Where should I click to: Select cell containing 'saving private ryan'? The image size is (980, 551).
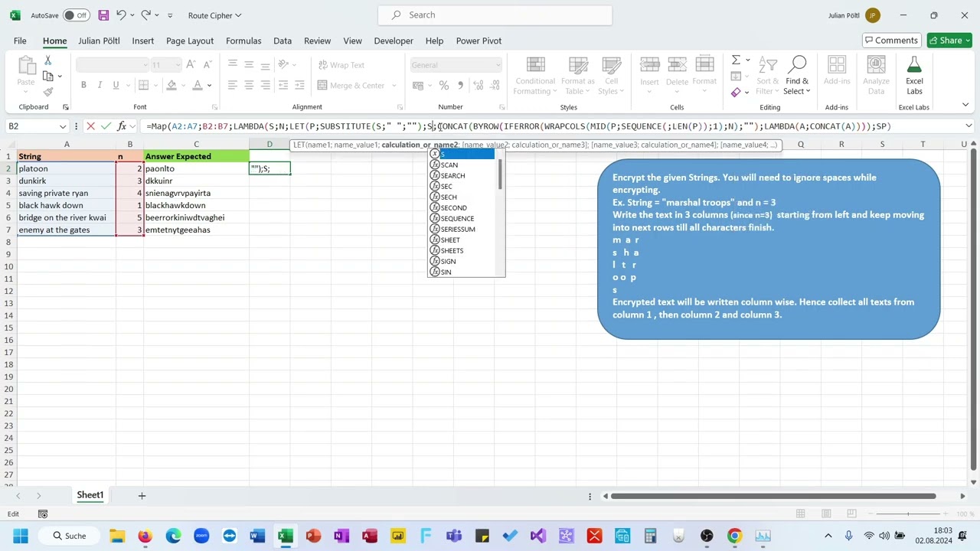[x=67, y=193]
